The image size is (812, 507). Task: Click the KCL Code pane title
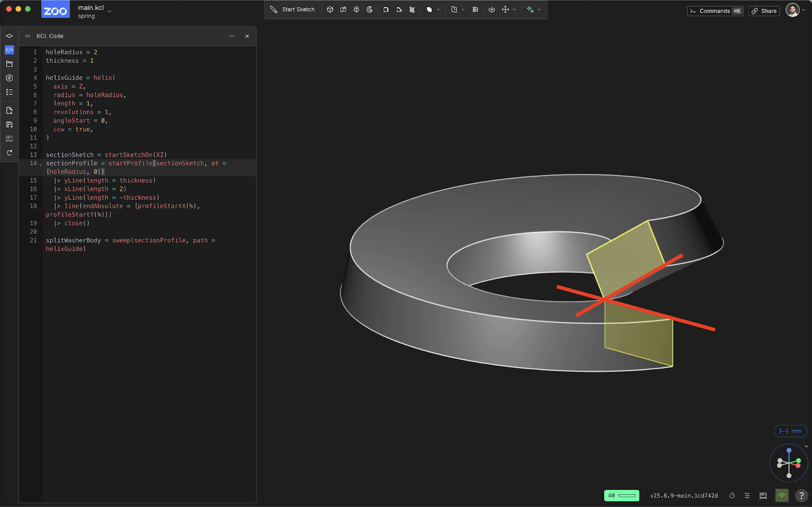click(50, 36)
